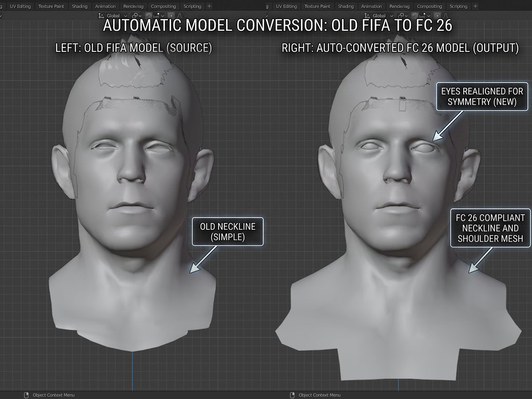
Task: Open proportional falloff curve icon, left window
Action: coord(180,16)
